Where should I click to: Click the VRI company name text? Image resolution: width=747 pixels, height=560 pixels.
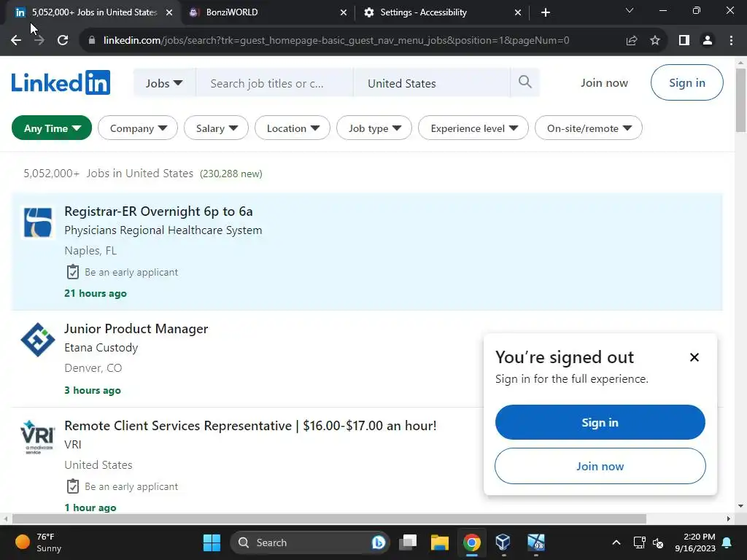pos(73,444)
